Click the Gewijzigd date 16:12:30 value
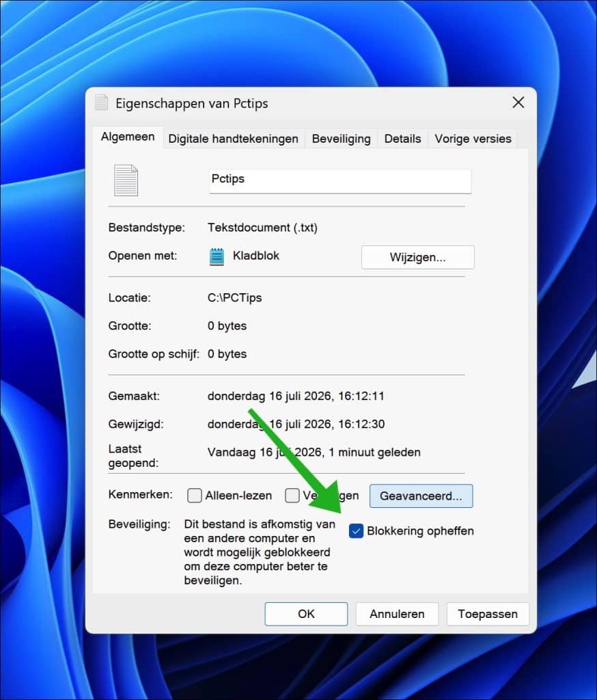Screen dimensions: 597x700 tap(296, 424)
